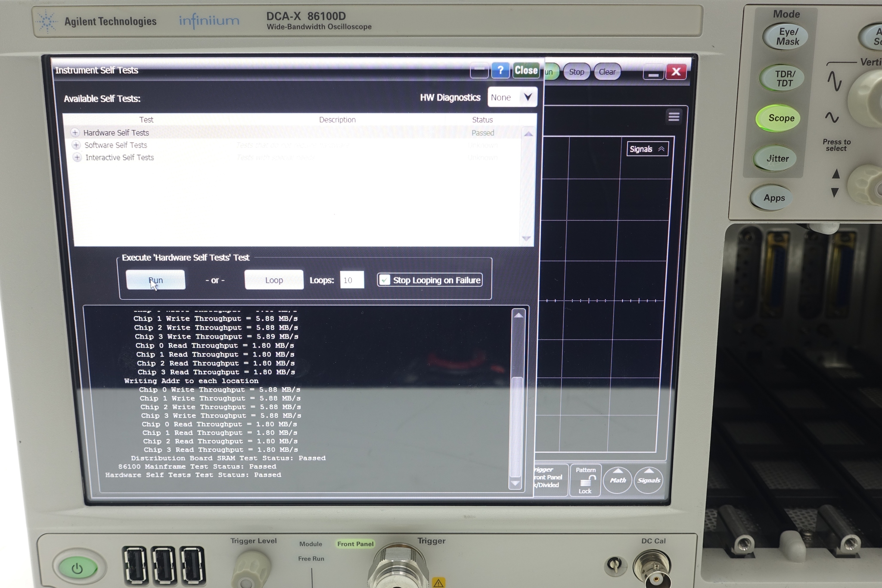Tap the circular Signals icon beside Math
The image size is (882, 588).
coord(649,480)
